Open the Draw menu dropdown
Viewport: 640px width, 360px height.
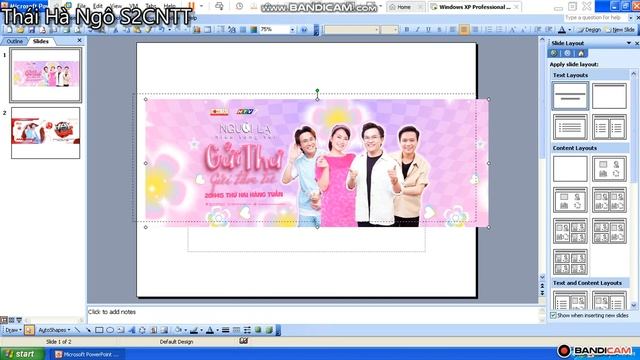[x=13, y=330]
